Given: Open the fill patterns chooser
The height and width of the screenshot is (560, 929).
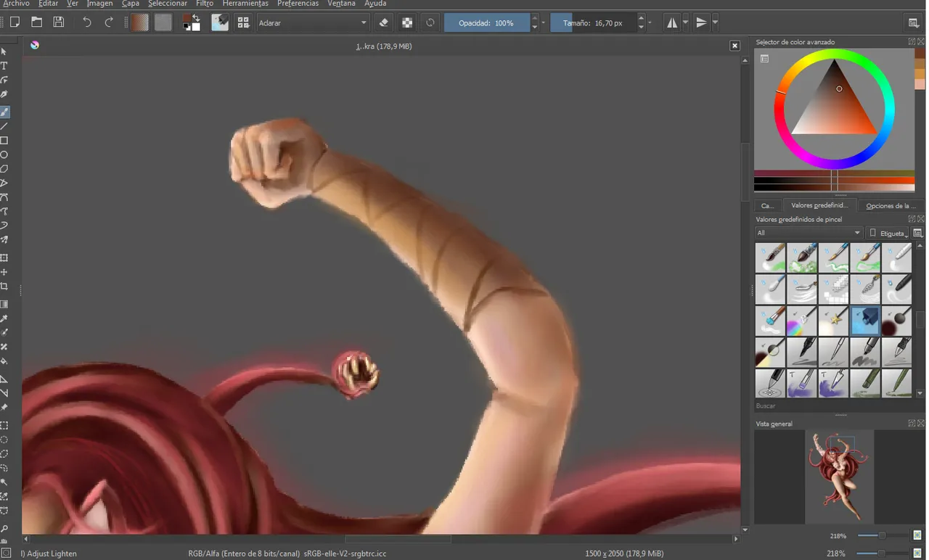Looking at the screenshot, I should [163, 22].
